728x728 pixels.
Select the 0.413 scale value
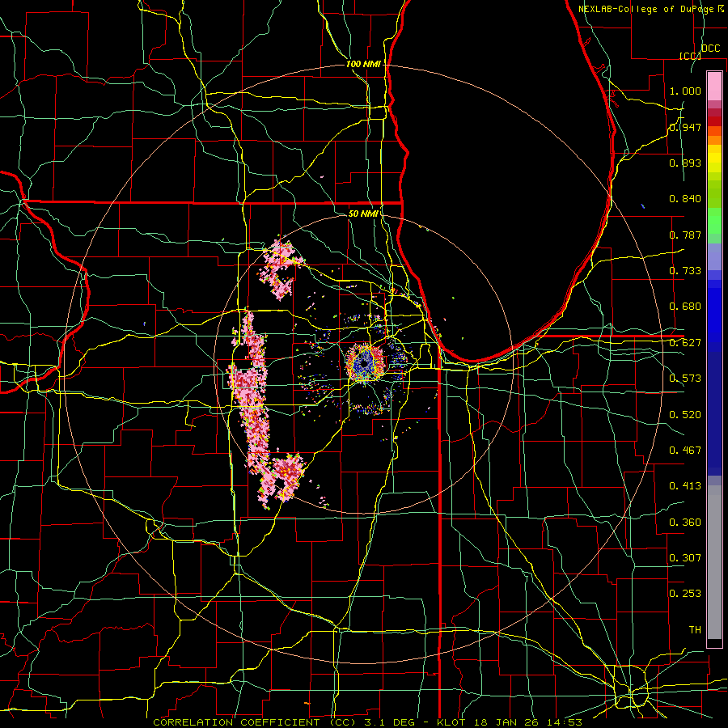coord(685,486)
